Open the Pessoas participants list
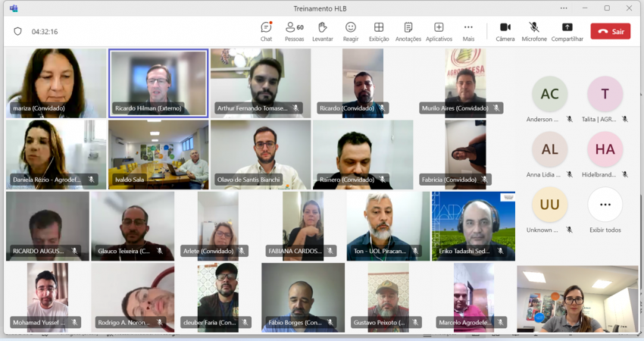644x341 pixels. 294,32
